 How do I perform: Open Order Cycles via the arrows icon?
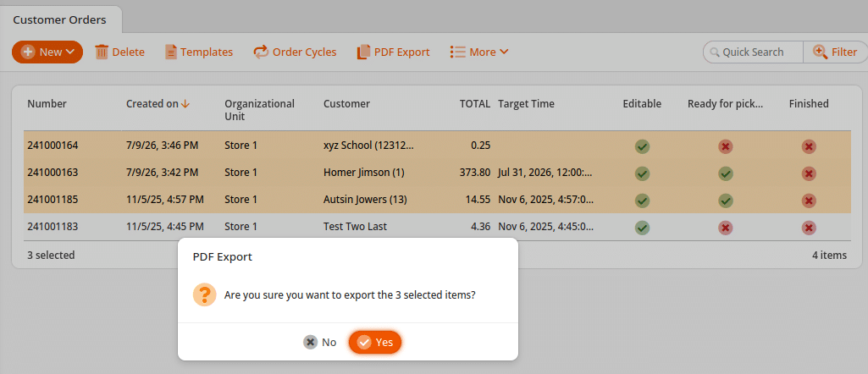(x=261, y=52)
